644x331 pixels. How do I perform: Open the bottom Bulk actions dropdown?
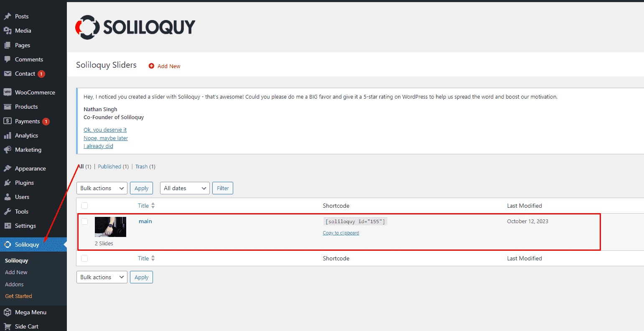[102, 277]
